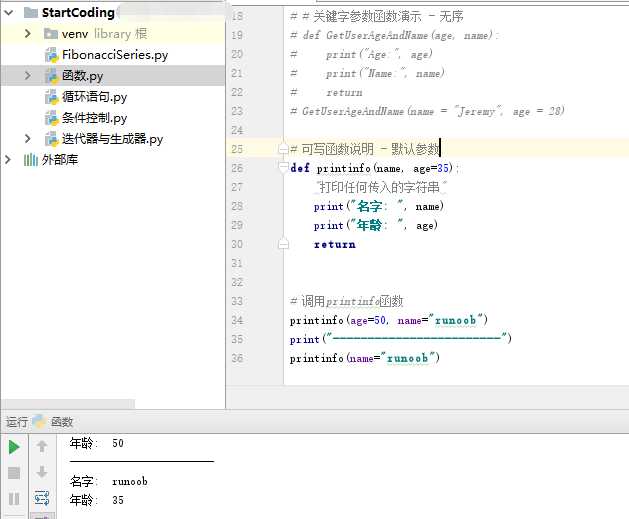Place cursor on def printinfo line
This screenshot has width=629, height=519.
[x=374, y=168]
